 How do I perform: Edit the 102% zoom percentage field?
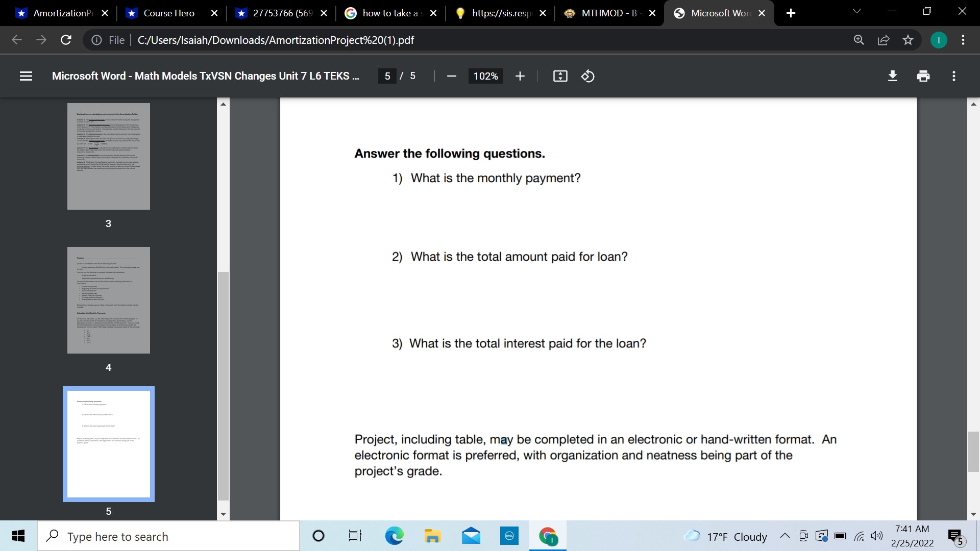click(484, 76)
